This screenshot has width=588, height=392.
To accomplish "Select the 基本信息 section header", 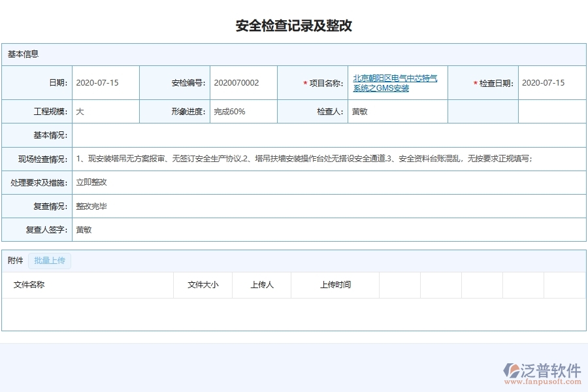I will [x=24, y=54].
